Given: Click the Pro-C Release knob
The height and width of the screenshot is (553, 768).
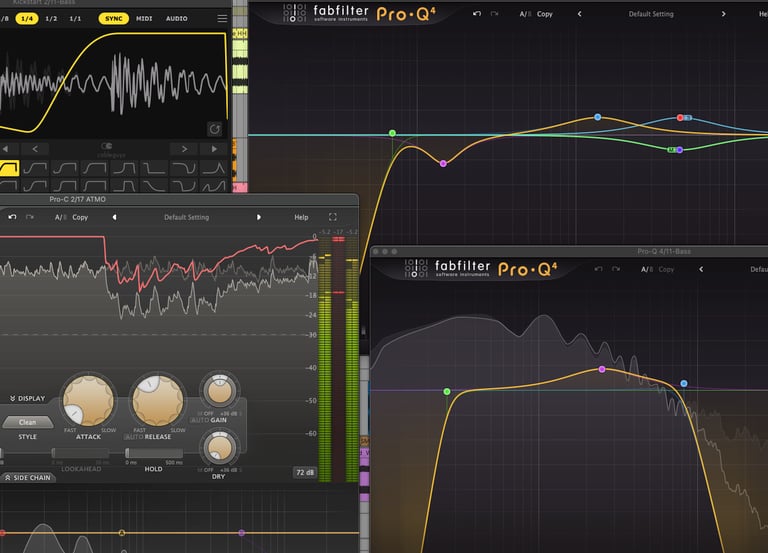Looking at the screenshot, I should (158, 401).
